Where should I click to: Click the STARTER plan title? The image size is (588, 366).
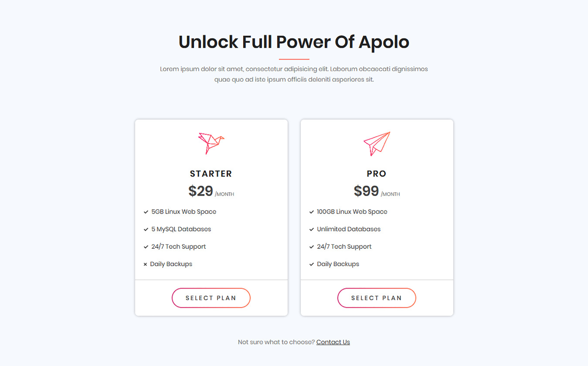click(x=211, y=174)
